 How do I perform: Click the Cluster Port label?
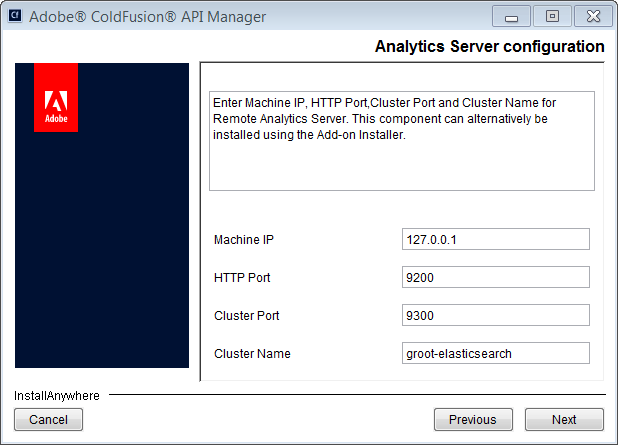pos(246,316)
